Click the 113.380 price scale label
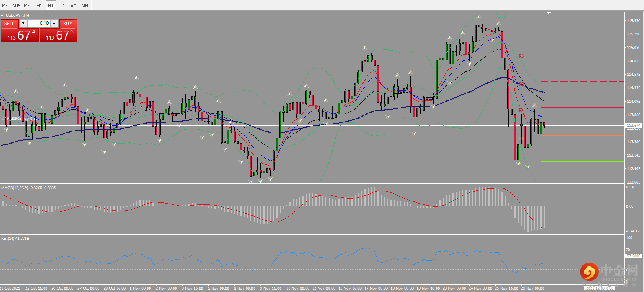Screen dimensions: 644x292 point(633,142)
